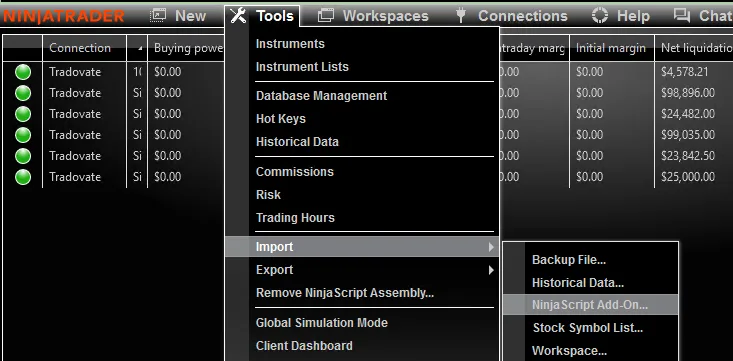This screenshot has height=361, width=733.
Task: Open Hot Keys settings
Action: tap(280, 119)
